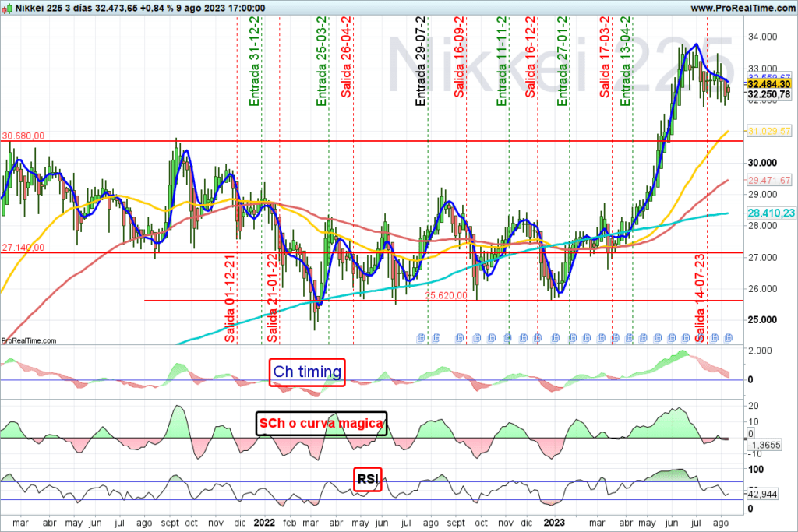This screenshot has height=532, width=798.
Task: Click the 2022 year label on the date axis
Action: pyautogui.click(x=264, y=523)
